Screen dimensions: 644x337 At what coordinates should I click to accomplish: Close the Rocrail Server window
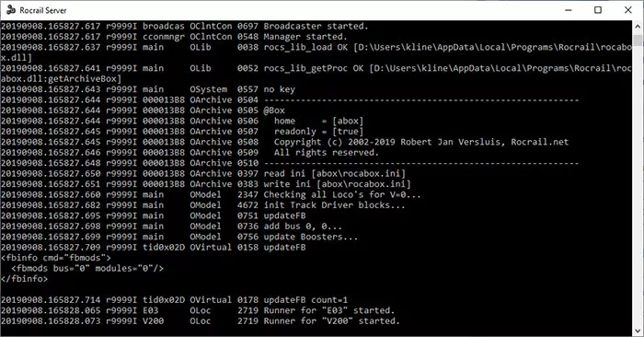coord(628,10)
